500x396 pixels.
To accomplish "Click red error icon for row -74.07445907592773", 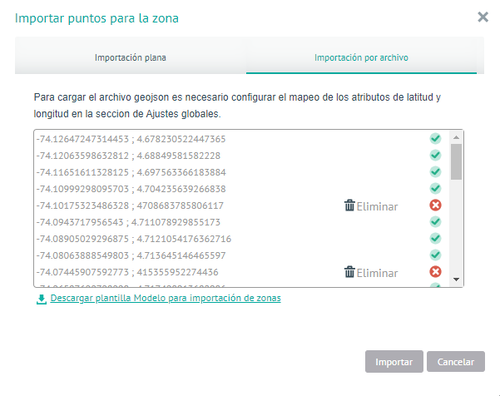I will 435,272.
